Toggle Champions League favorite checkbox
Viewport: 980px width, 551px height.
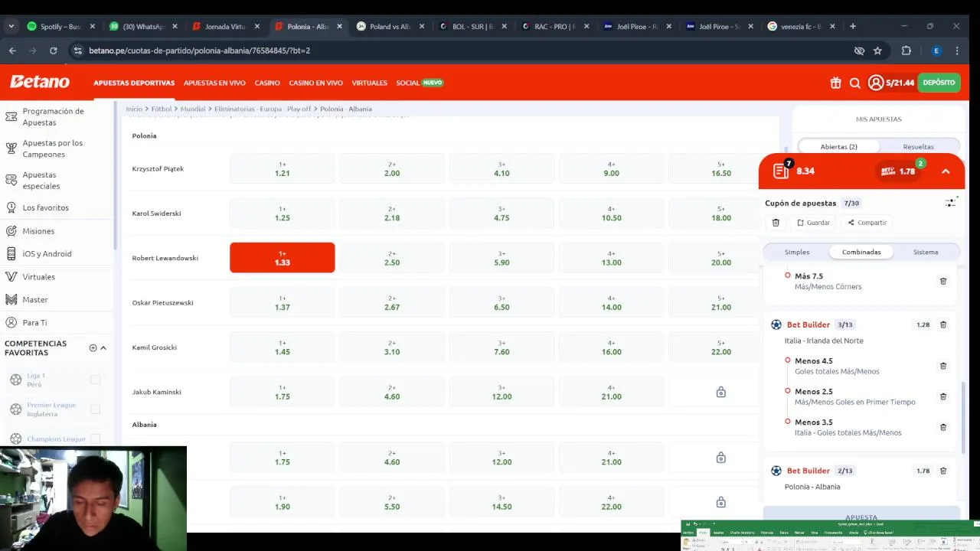[95, 439]
